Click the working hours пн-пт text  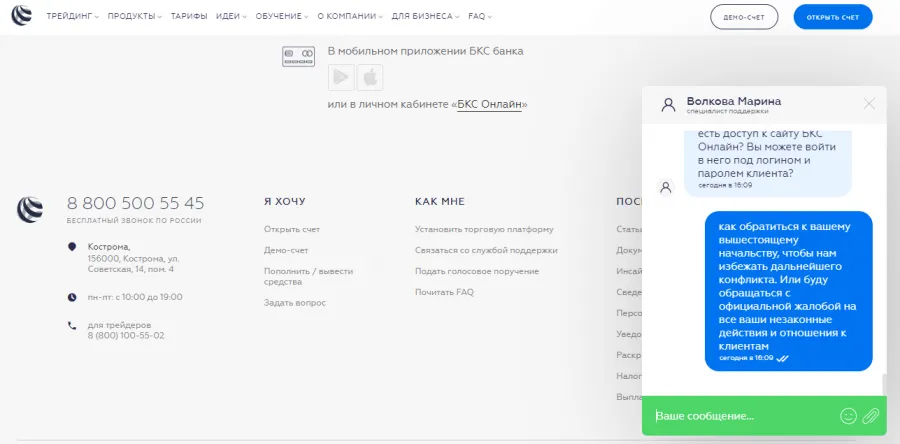pos(135,297)
